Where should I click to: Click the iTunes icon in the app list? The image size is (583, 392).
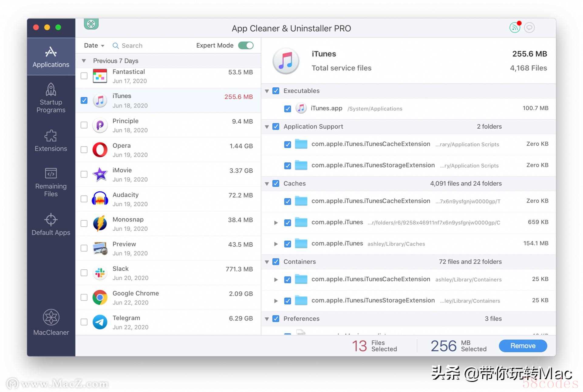(100, 100)
